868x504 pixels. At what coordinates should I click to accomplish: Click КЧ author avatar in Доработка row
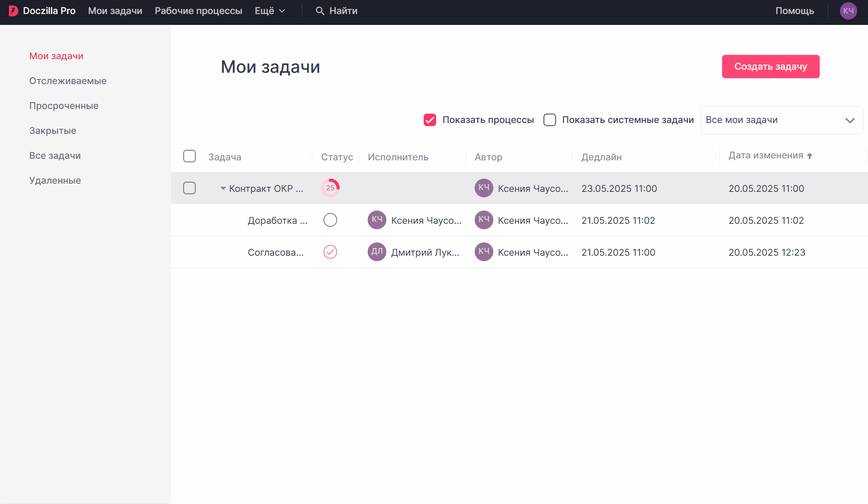point(484,220)
